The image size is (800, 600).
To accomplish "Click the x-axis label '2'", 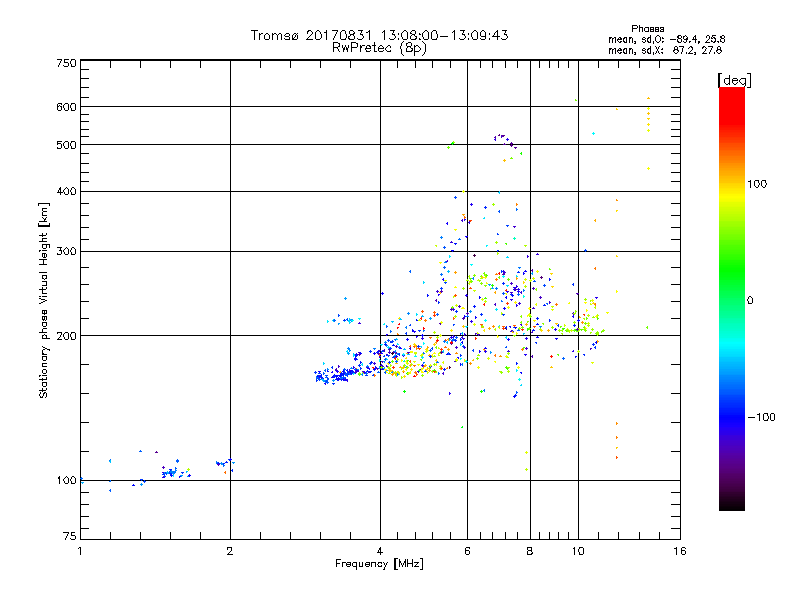I will [230, 551].
